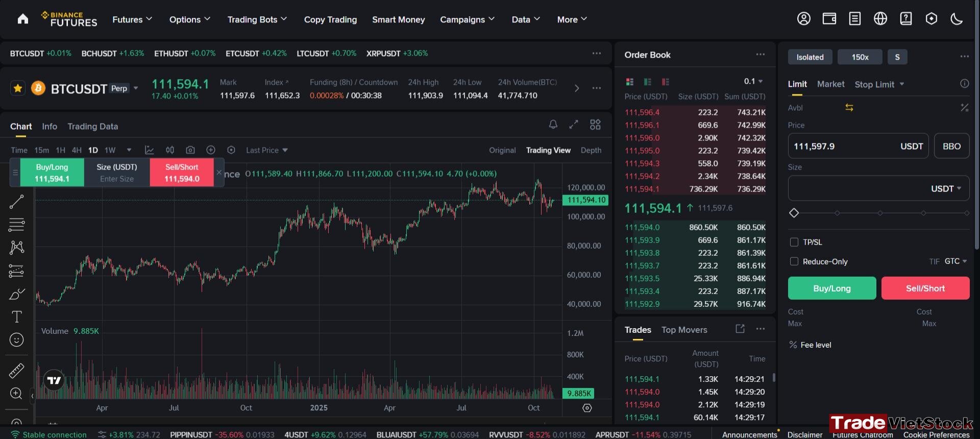Show bids-only order book view
The image size is (980, 439).
click(x=648, y=82)
